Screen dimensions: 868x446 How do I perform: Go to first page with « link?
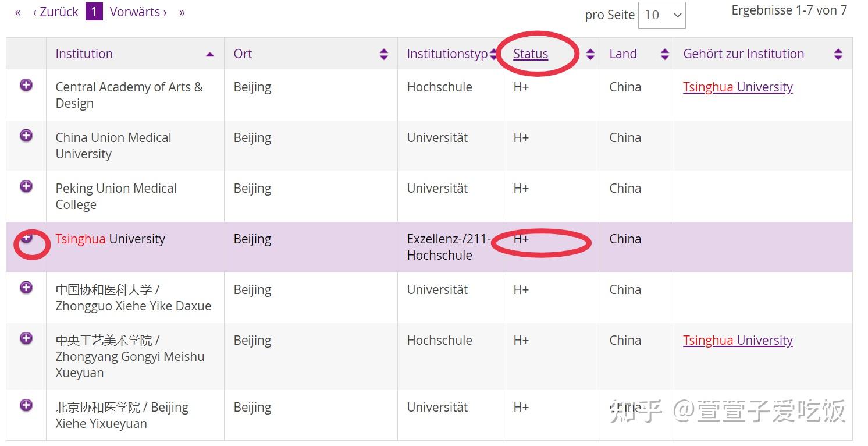[x=18, y=12]
